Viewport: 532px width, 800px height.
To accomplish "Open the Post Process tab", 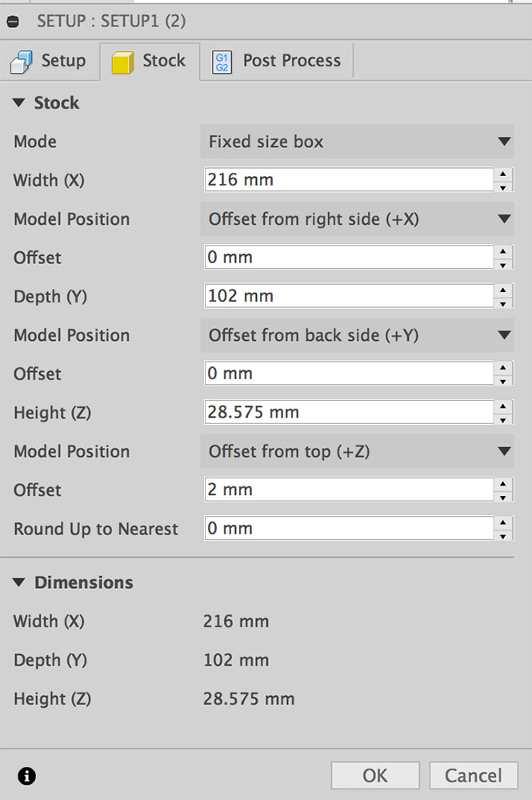I will click(278, 61).
